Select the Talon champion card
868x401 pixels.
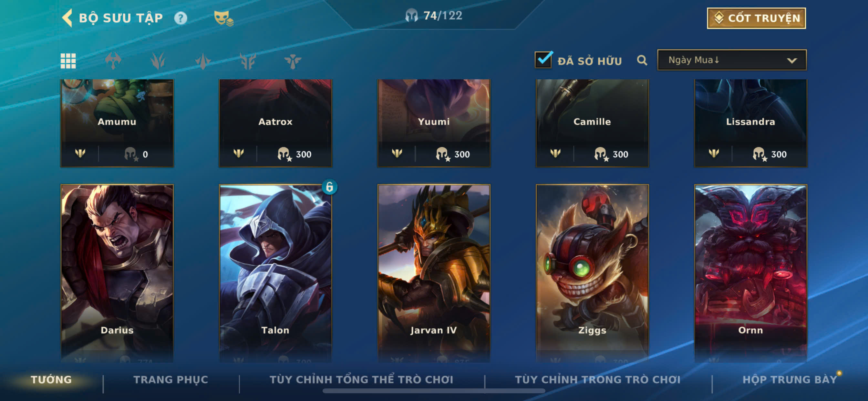pyautogui.click(x=275, y=273)
